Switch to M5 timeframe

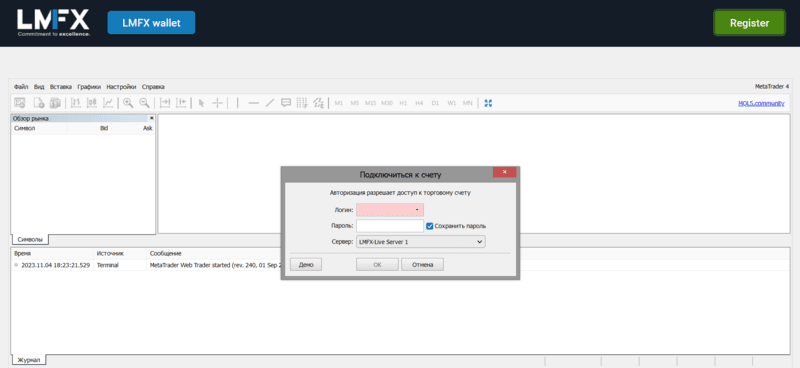click(x=355, y=103)
